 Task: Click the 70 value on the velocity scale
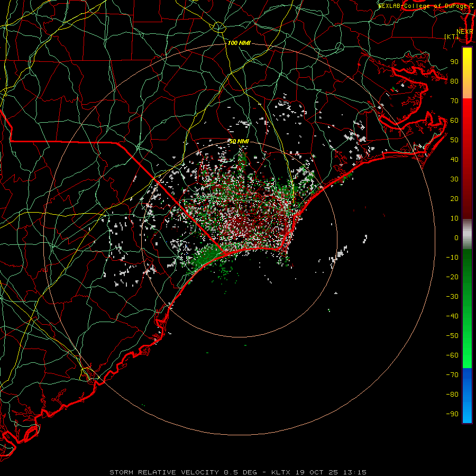click(x=454, y=101)
